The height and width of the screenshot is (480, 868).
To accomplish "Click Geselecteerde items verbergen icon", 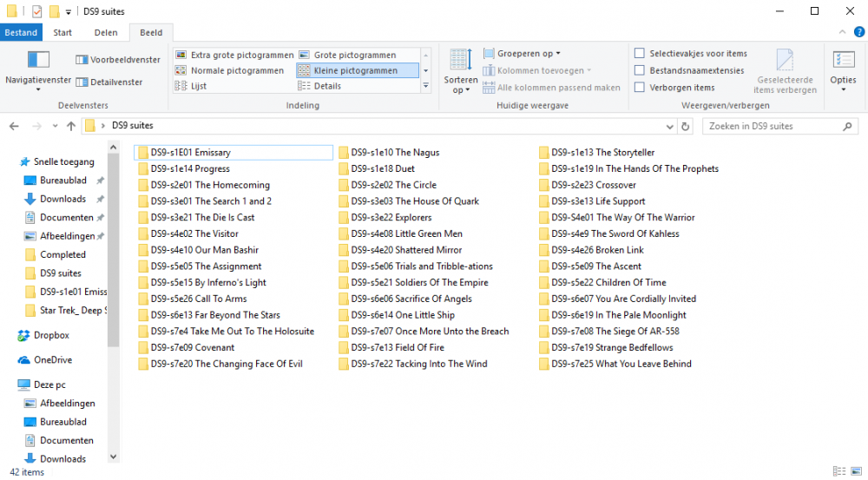I will (x=785, y=60).
